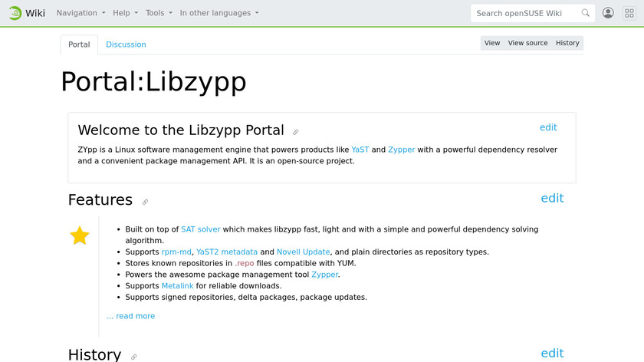Image resolution: width=644 pixels, height=362 pixels.
Task: Open the apps grid icon
Action: pyautogui.click(x=629, y=13)
